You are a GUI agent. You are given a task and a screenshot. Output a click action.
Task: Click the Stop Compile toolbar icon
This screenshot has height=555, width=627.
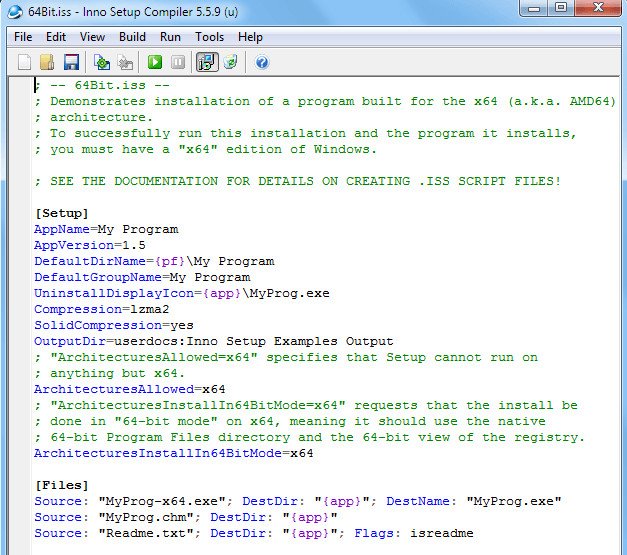125,62
